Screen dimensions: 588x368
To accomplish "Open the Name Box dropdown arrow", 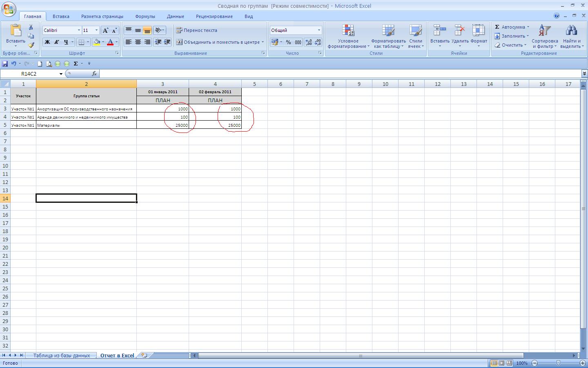I will [x=61, y=74].
